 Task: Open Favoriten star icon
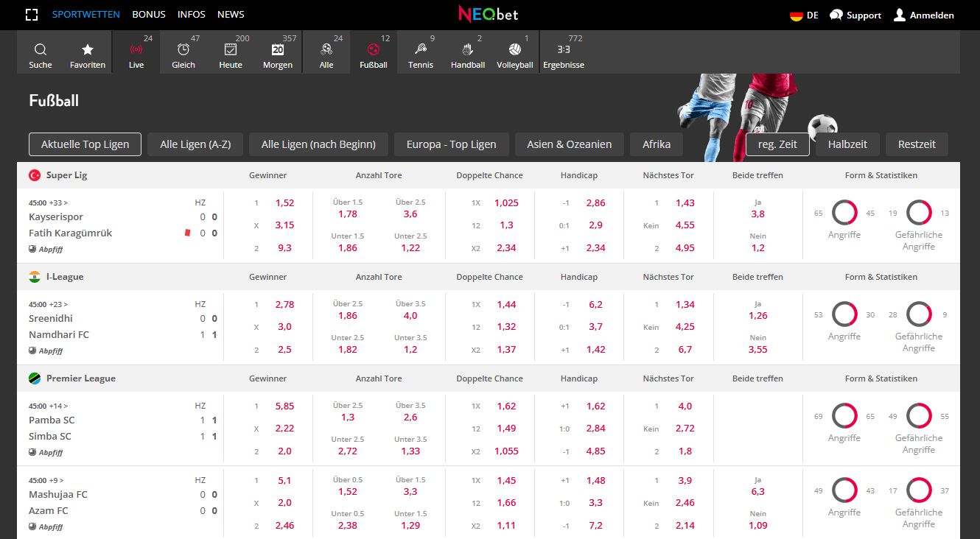coord(88,49)
